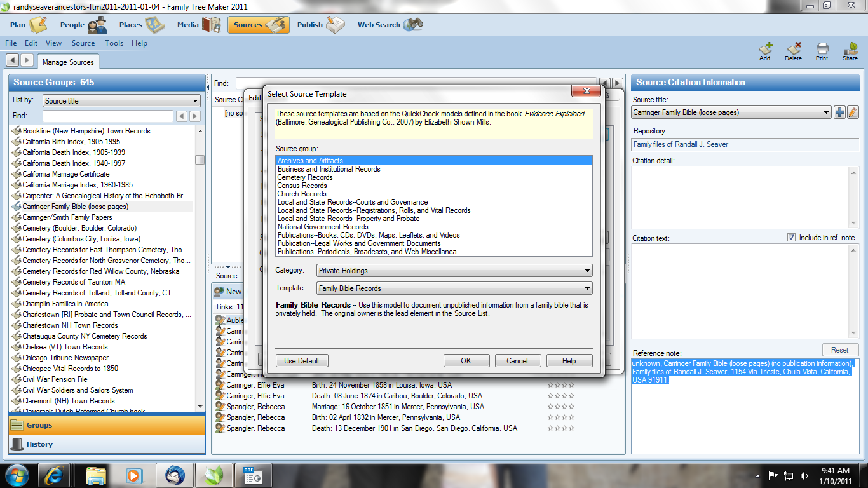
Task: Click the pencil edit-source icon beside Source title
Action: (853, 112)
